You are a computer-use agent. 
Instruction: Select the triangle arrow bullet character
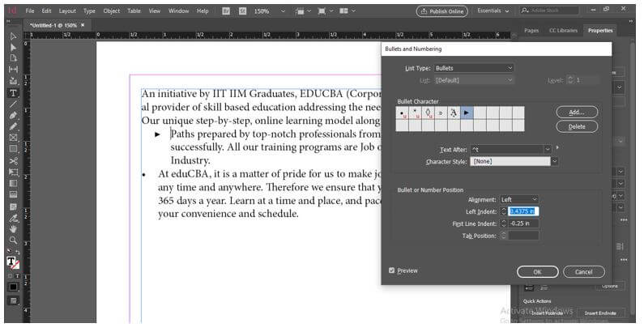point(466,113)
